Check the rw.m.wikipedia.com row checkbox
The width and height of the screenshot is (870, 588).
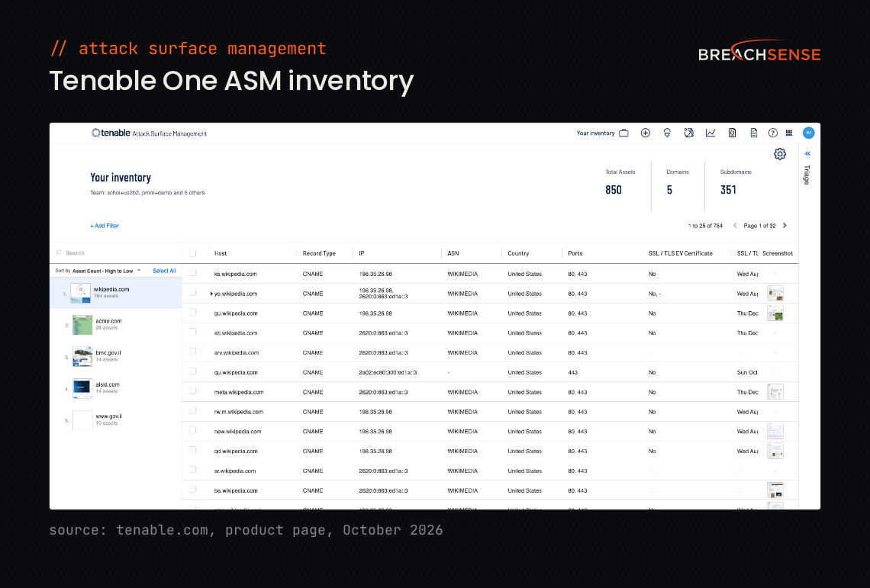tap(192, 410)
